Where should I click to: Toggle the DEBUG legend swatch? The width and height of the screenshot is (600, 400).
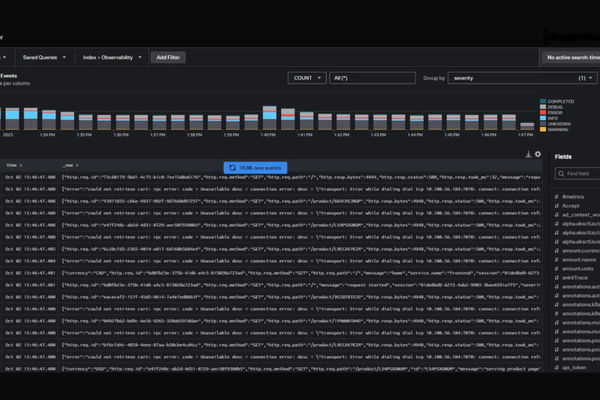(543, 107)
